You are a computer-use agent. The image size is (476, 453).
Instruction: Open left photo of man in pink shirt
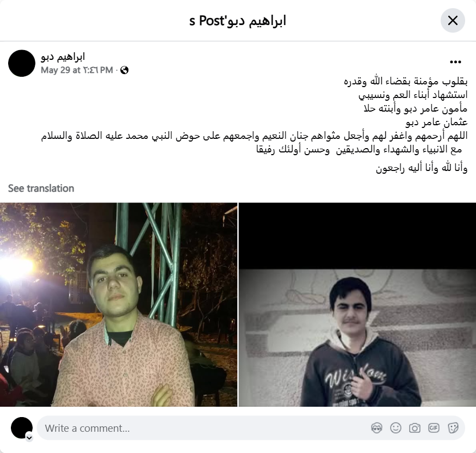[x=119, y=304]
